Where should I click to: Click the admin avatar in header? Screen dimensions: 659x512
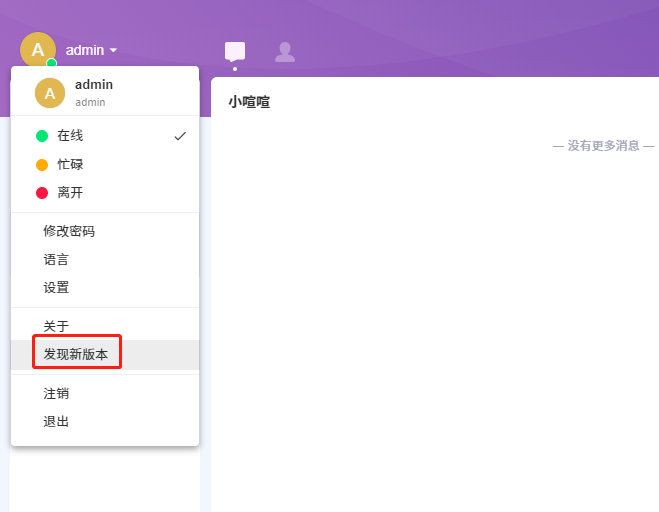pos(38,50)
